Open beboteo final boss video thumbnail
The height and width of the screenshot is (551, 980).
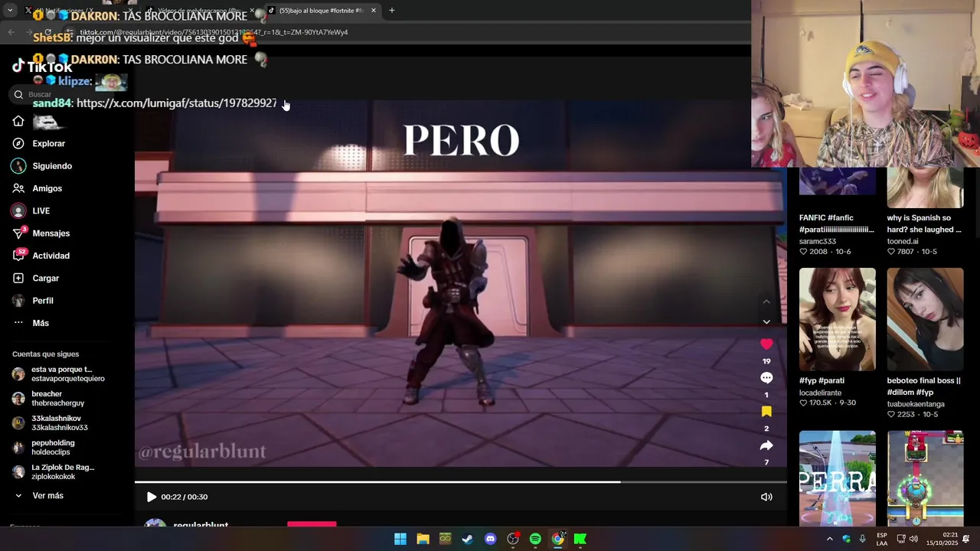926,319
